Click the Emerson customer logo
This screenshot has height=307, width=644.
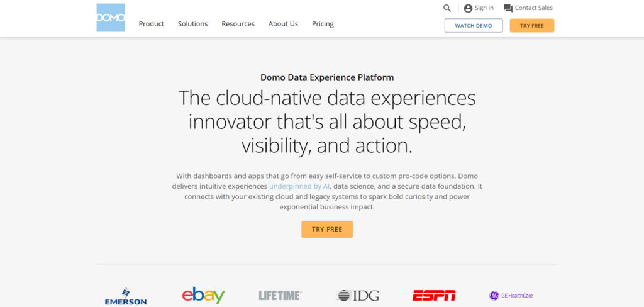(126, 296)
